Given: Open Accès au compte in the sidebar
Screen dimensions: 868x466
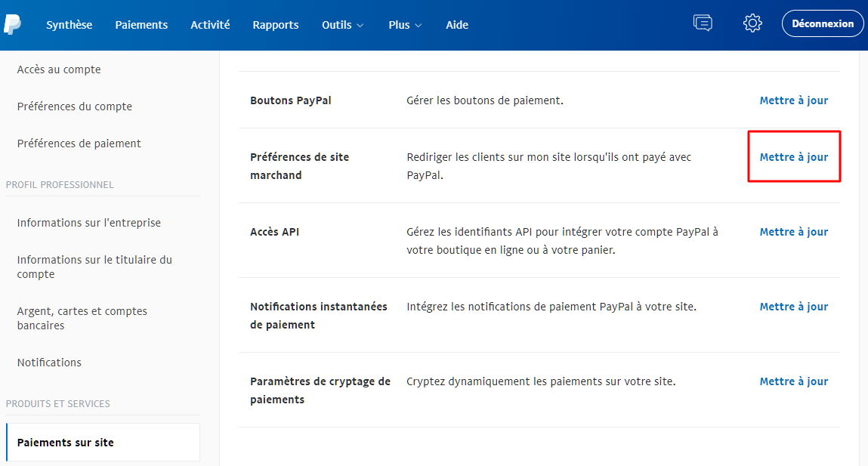Looking at the screenshot, I should (x=59, y=69).
